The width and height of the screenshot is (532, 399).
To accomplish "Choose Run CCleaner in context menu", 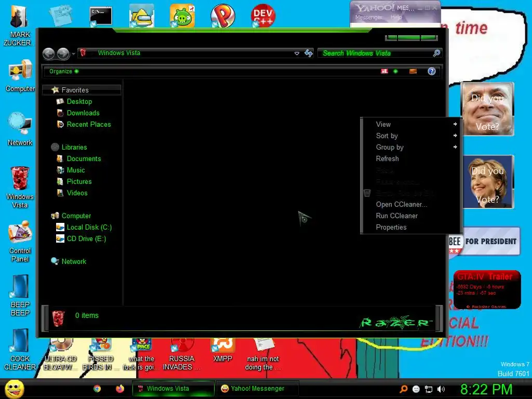I will pyautogui.click(x=411, y=216).
